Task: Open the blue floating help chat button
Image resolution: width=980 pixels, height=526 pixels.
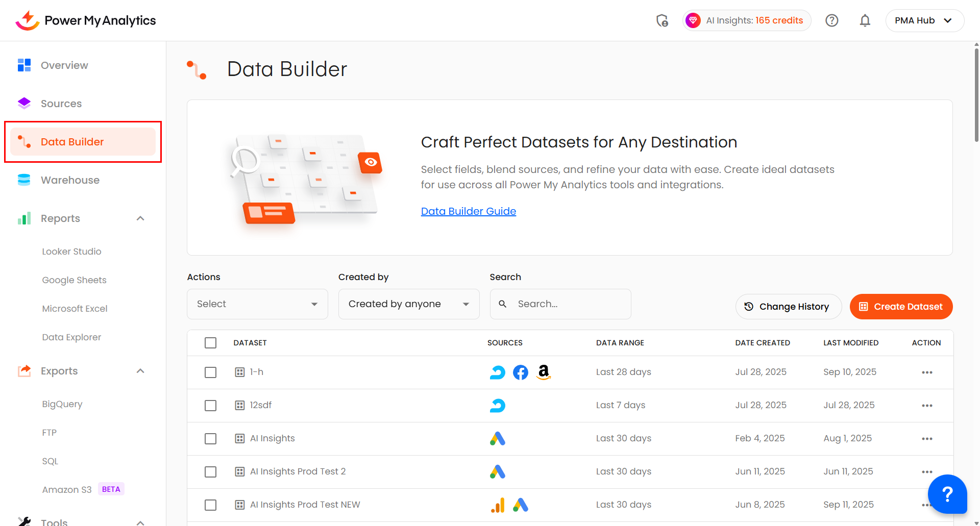Action: point(947,494)
